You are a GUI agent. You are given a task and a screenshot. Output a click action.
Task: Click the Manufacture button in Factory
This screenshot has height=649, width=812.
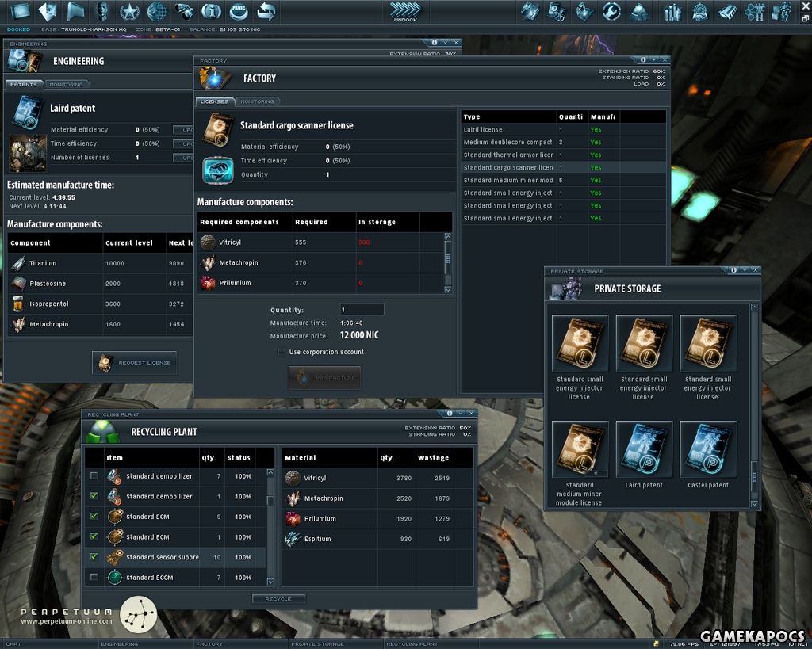click(x=324, y=378)
